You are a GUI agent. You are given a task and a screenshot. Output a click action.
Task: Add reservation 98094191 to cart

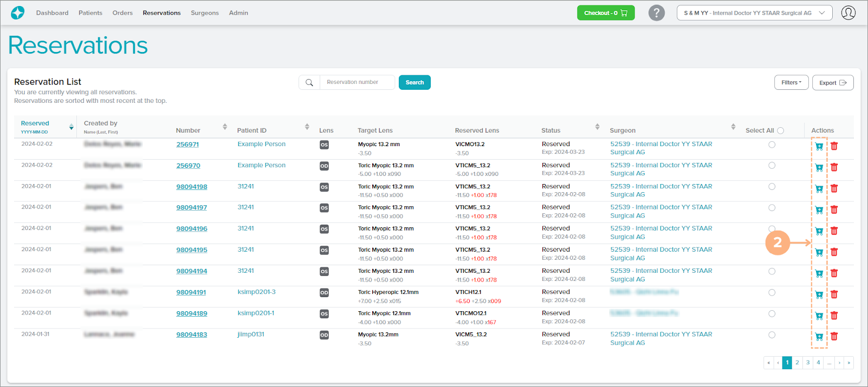click(819, 294)
